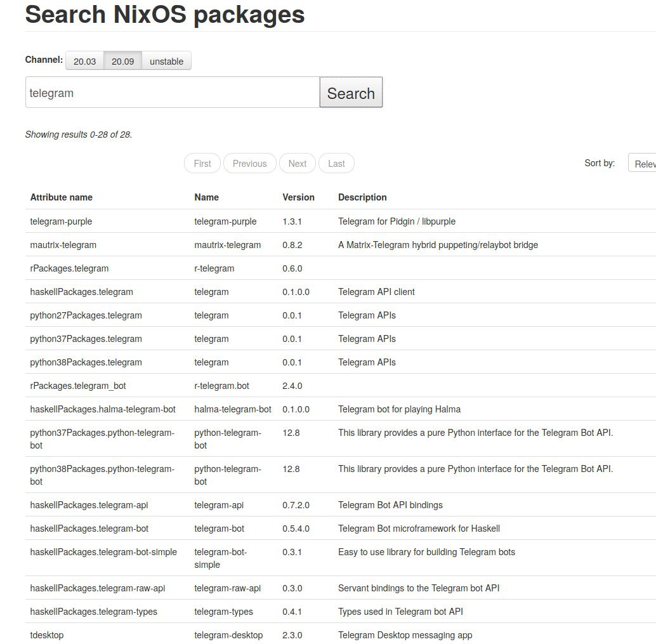Click the r-telegram package name
This screenshot has height=644, width=656.
click(x=214, y=268)
